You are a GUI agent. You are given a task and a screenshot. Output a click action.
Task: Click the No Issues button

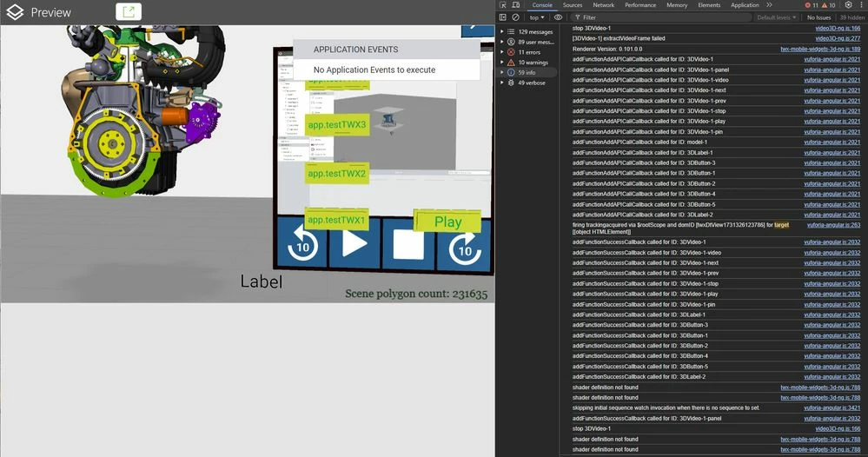click(818, 17)
